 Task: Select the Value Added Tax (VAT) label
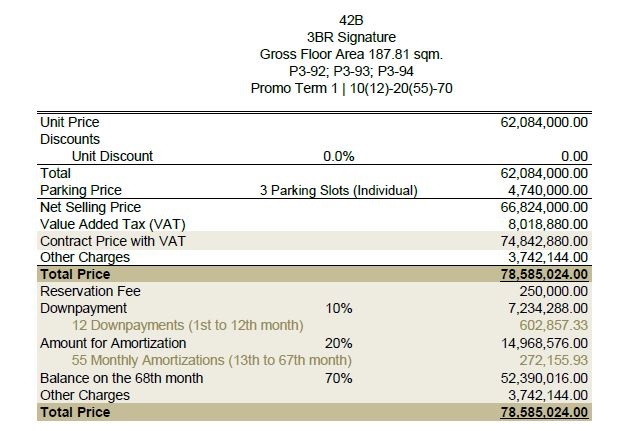[113, 224]
